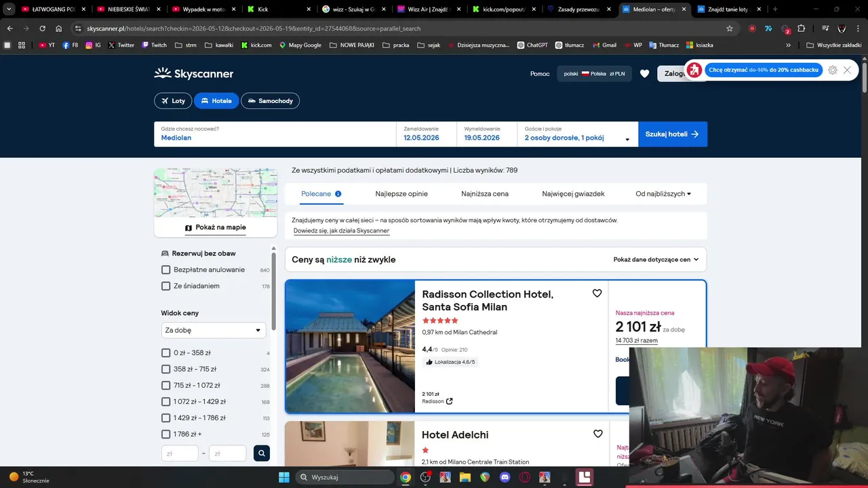
Task: Sort by Najniższa cena
Action: [x=485, y=194]
